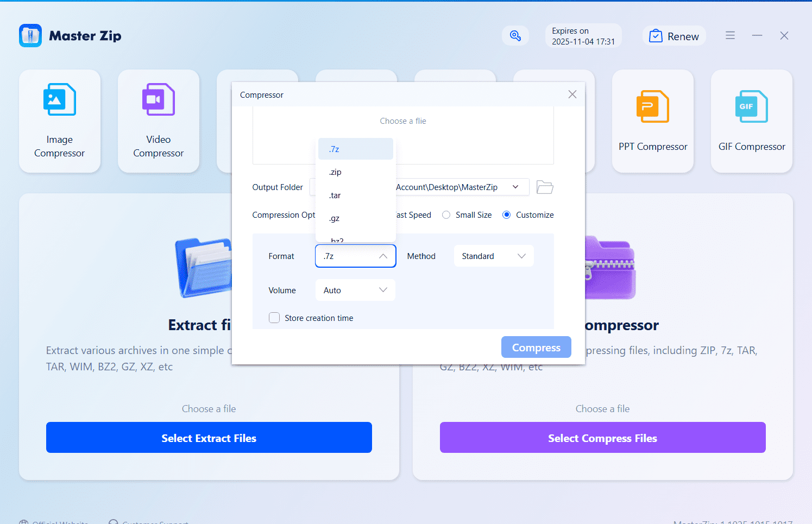Minimize the Master Zip window

[757, 35]
